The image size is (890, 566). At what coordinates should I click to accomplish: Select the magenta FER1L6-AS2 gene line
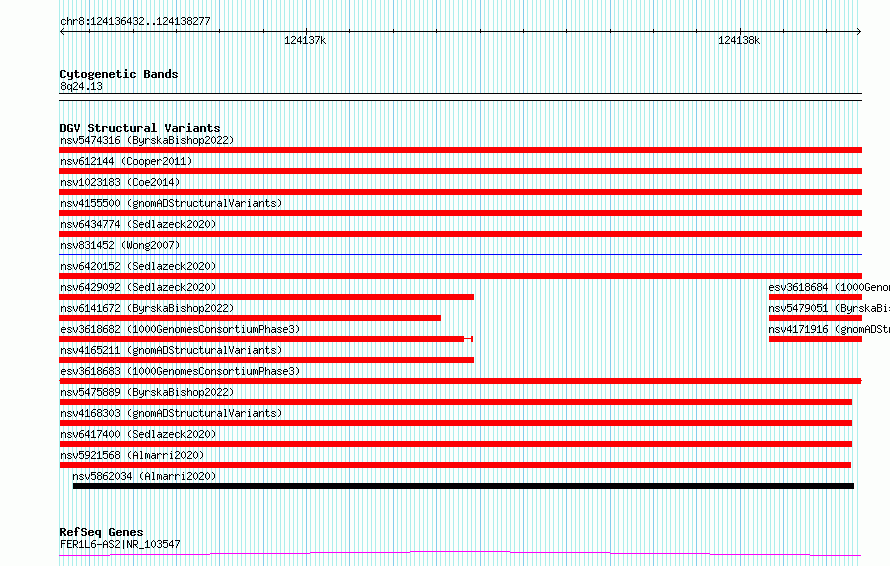tap(460, 554)
